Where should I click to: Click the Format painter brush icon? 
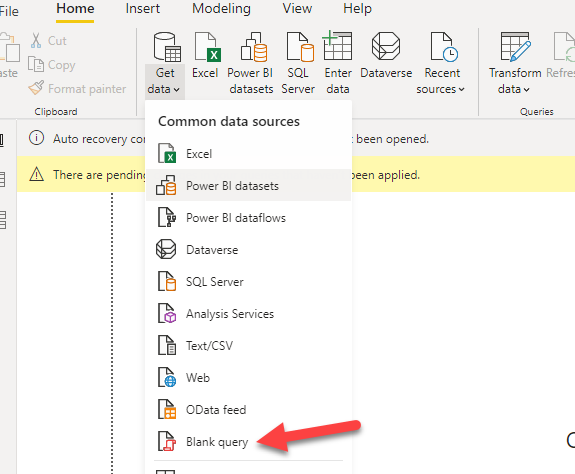36,88
